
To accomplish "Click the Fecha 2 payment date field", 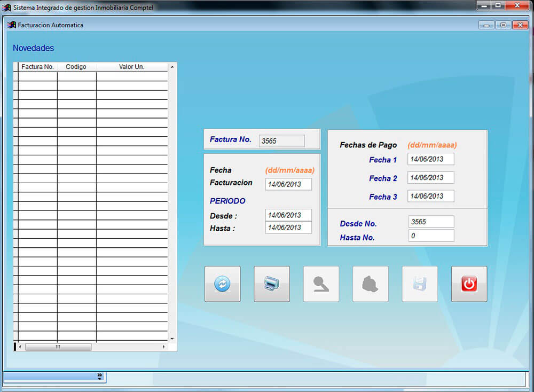I will tap(430, 178).
